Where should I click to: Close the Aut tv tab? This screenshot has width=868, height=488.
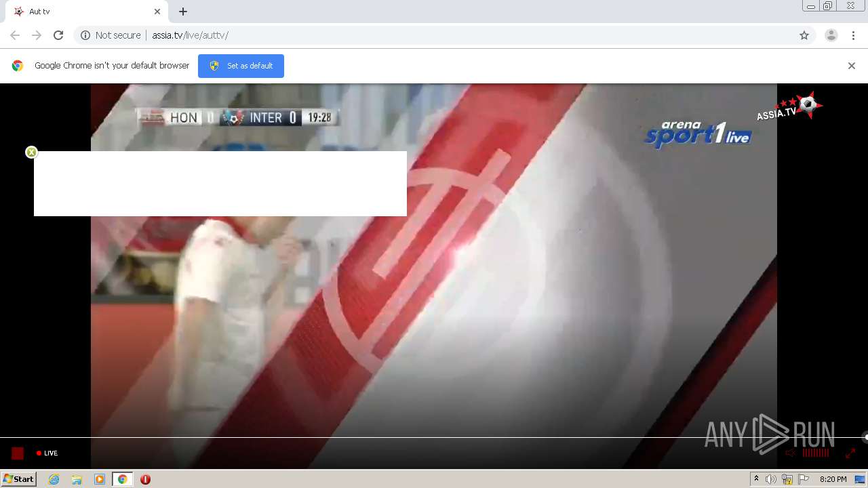(x=157, y=12)
